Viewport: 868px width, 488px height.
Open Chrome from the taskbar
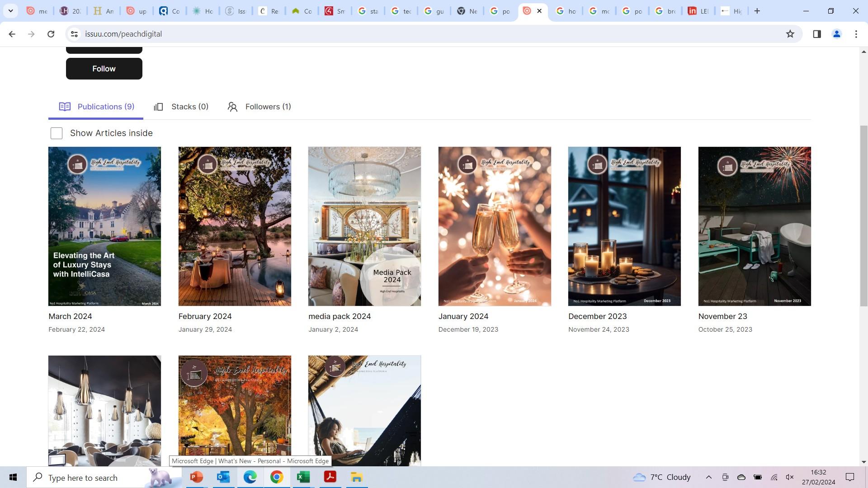pos(277,478)
